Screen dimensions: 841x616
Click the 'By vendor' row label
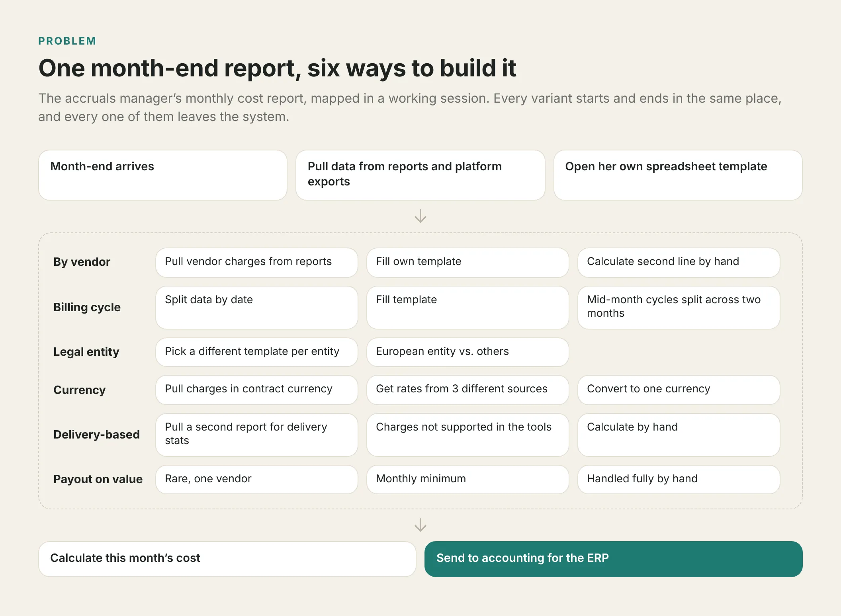(82, 262)
